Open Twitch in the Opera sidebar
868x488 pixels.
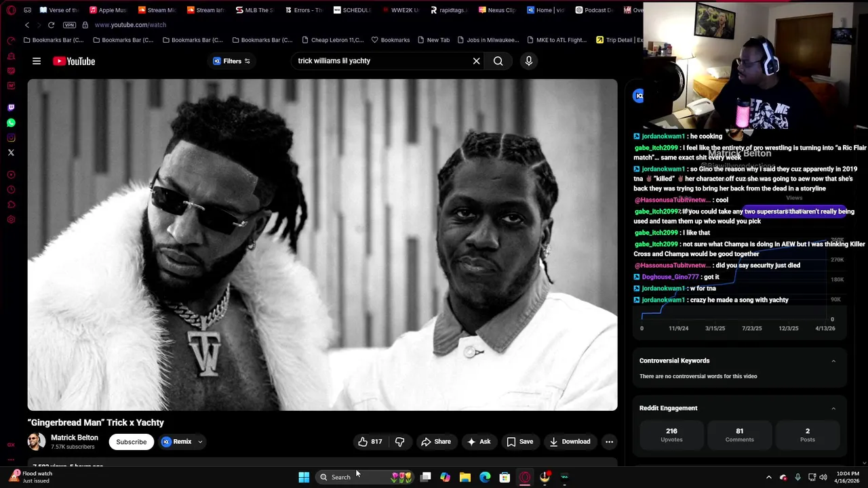pyautogui.click(x=11, y=108)
